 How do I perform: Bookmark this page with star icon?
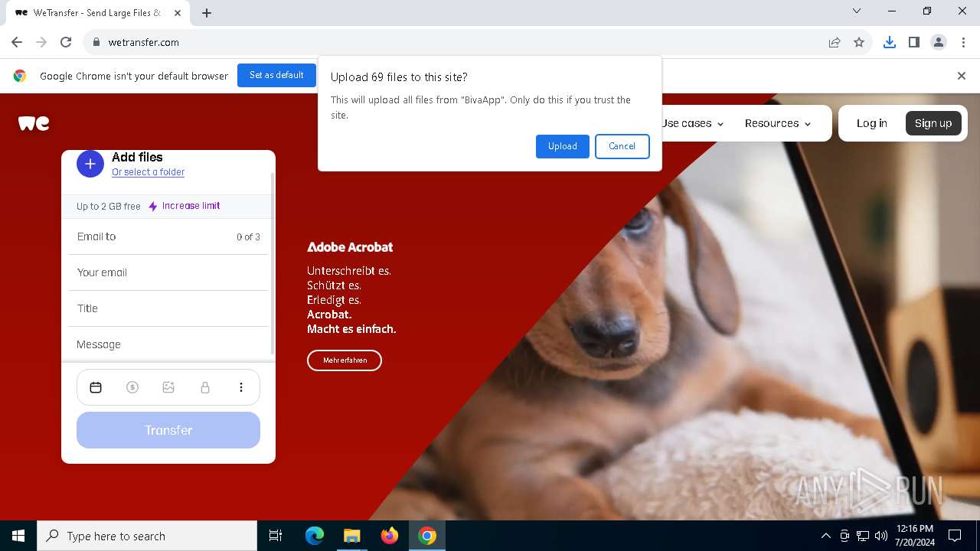tap(859, 42)
